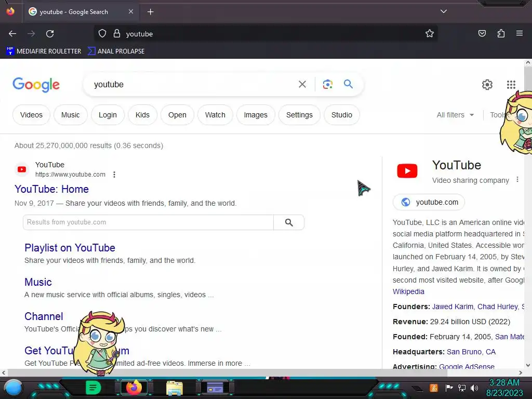Click inside the Google search field

[193, 84]
